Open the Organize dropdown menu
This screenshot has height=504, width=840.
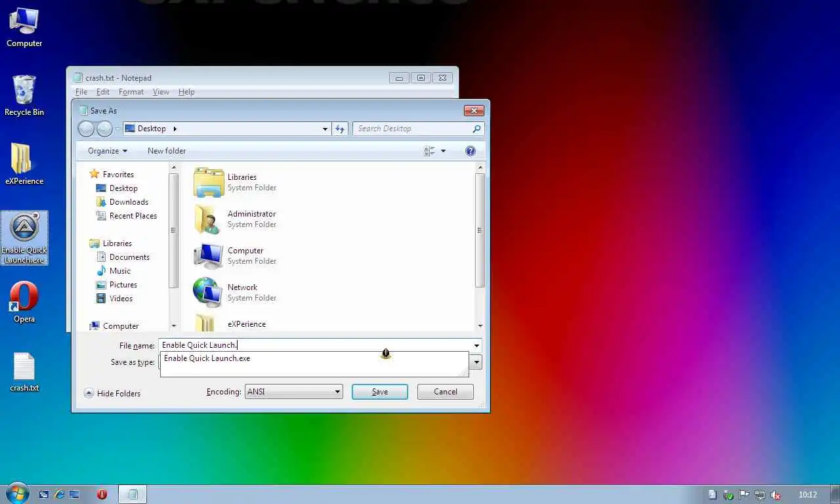click(108, 151)
